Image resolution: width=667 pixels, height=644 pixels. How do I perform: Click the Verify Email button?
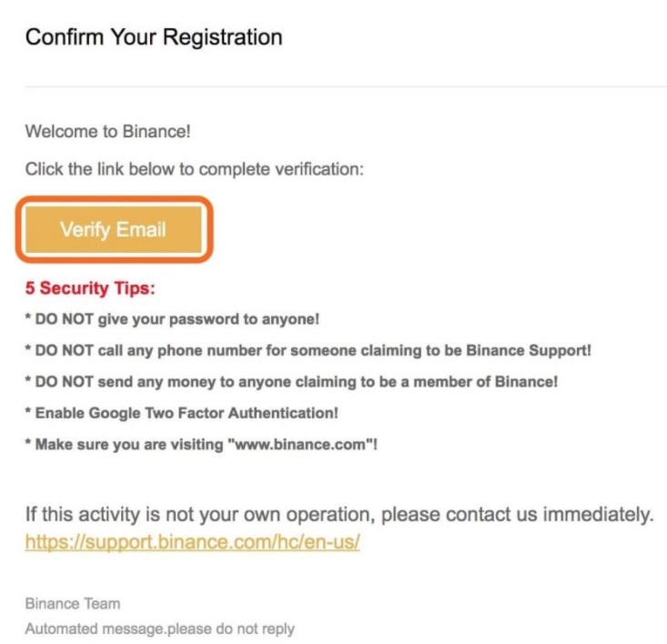click(114, 229)
